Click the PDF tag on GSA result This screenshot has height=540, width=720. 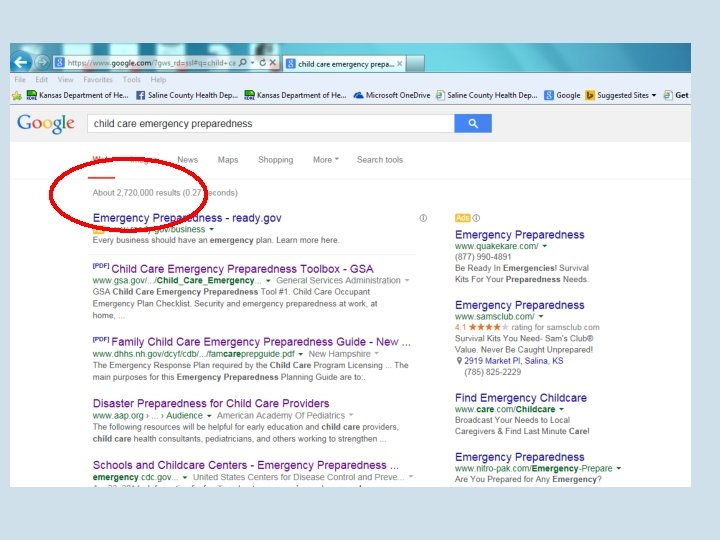101,266
